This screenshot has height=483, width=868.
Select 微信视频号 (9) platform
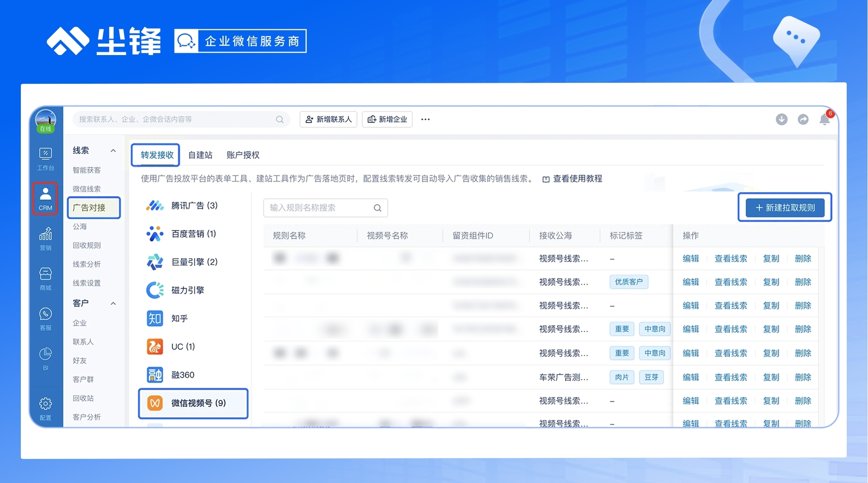point(193,403)
